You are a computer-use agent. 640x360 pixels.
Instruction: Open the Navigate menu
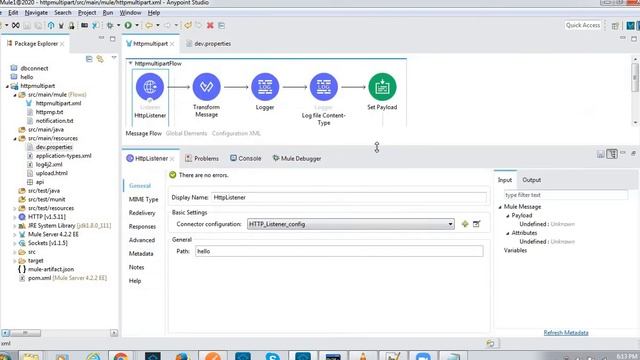coord(36,13)
